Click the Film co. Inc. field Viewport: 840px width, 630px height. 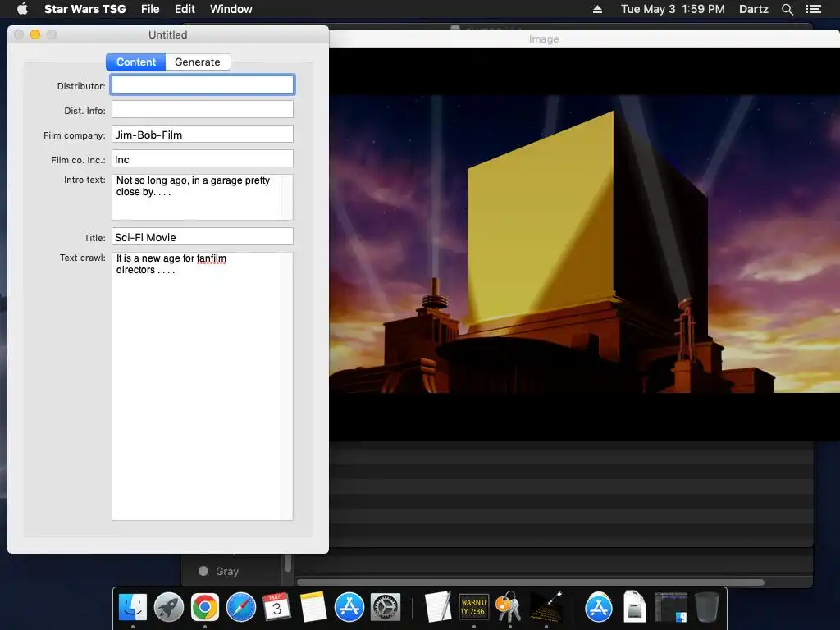[x=203, y=158]
